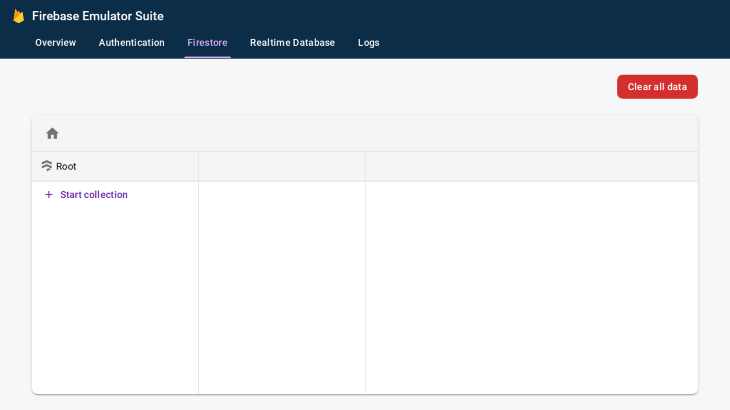Image resolution: width=730 pixels, height=410 pixels.
Task: Click the blank header of right column
Action: coord(532,167)
